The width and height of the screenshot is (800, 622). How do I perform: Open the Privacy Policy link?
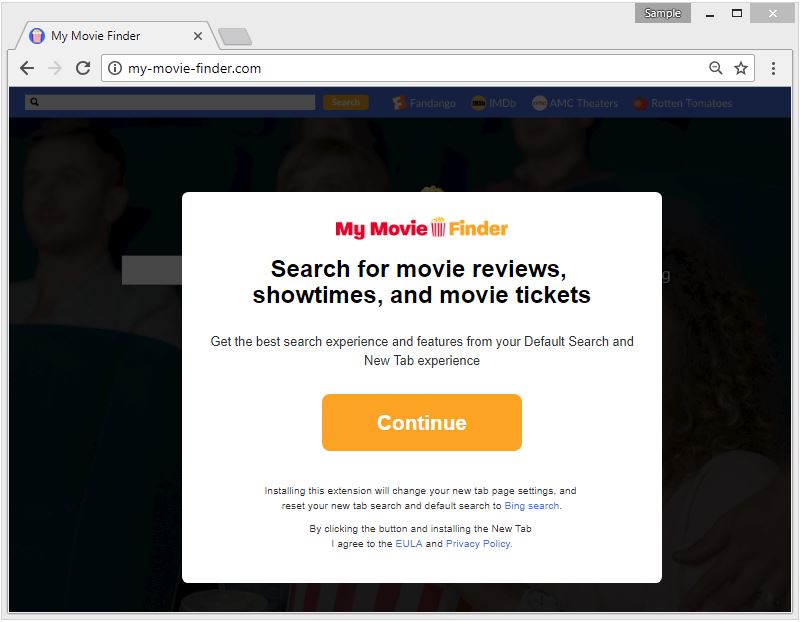[478, 543]
